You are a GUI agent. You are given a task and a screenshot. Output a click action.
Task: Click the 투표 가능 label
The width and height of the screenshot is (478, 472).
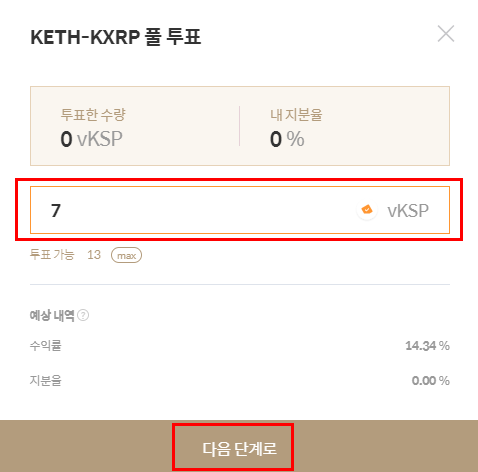pos(52,255)
